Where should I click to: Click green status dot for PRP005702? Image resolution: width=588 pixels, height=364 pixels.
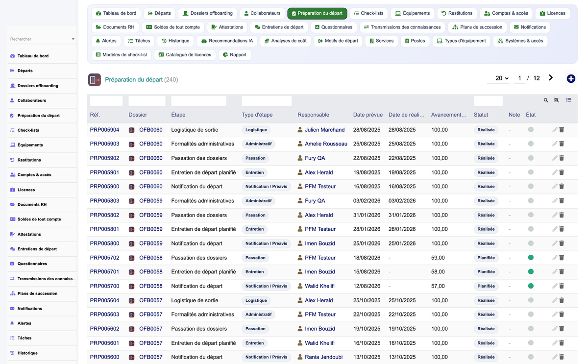(x=531, y=257)
